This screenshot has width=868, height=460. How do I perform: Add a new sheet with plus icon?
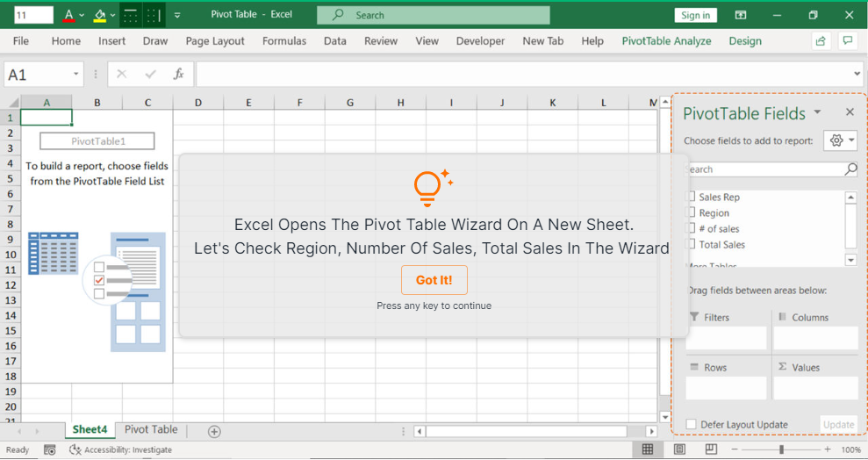pos(214,432)
